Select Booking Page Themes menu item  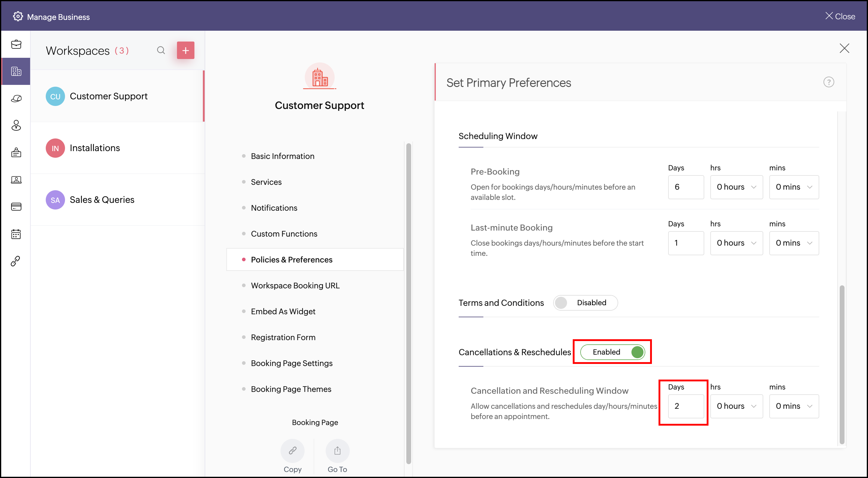(x=291, y=389)
